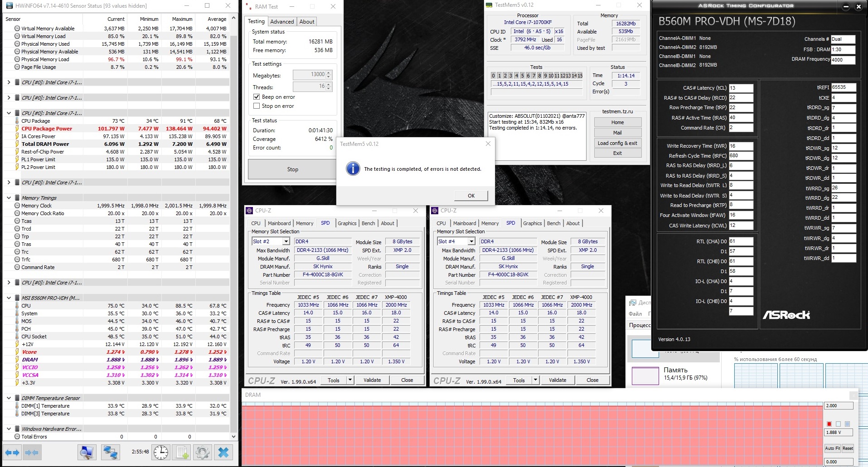Click the lightning icon beside Vcore
Viewport: 868px width, 467px height.
pyautogui.click(x=17, y=352)
